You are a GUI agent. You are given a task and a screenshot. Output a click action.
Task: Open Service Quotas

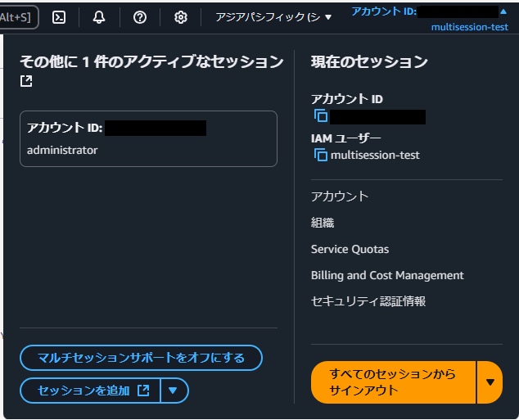coord(350,249)
